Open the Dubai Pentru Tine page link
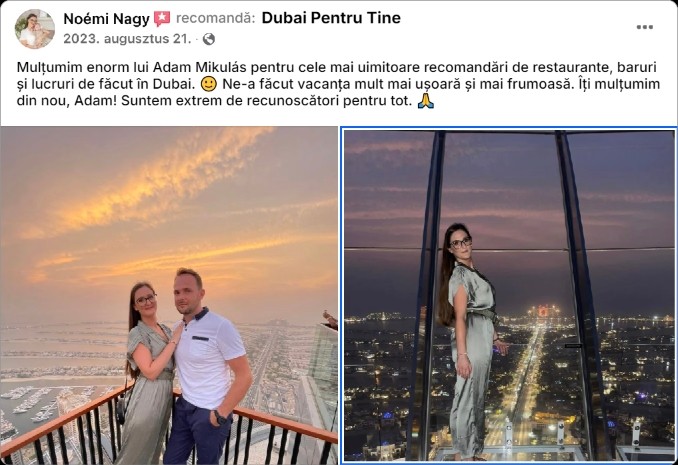 [331, 18]
